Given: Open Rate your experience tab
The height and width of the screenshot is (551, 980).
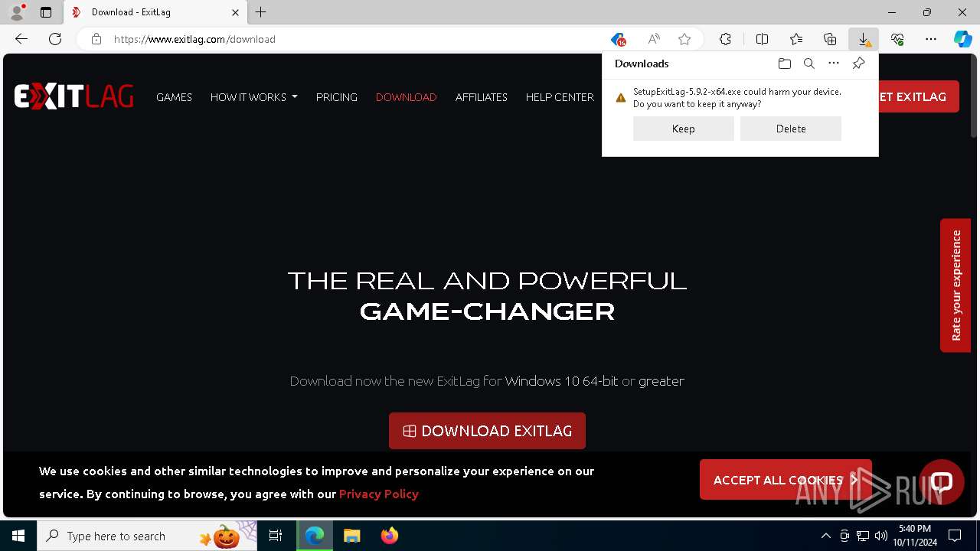Looking at the screenshot, I should point(955,285).
